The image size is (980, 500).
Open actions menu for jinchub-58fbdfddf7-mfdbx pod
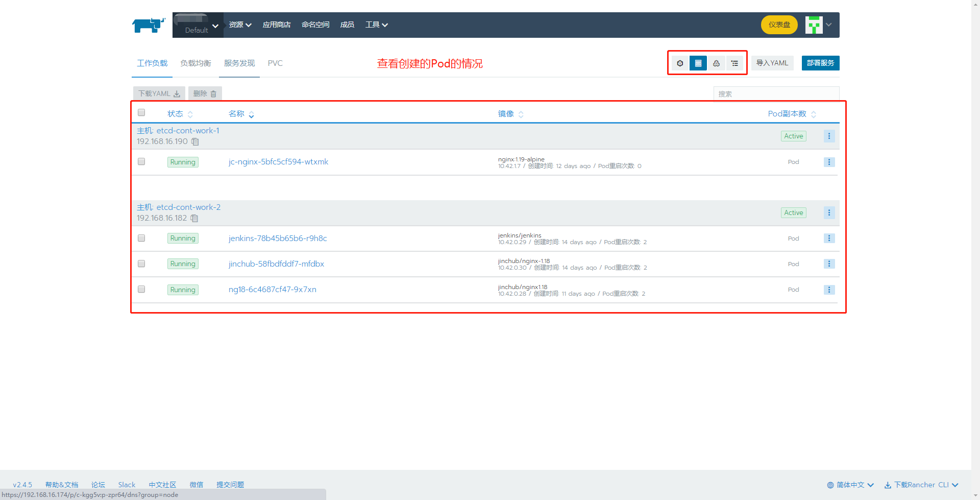(829, 264)
